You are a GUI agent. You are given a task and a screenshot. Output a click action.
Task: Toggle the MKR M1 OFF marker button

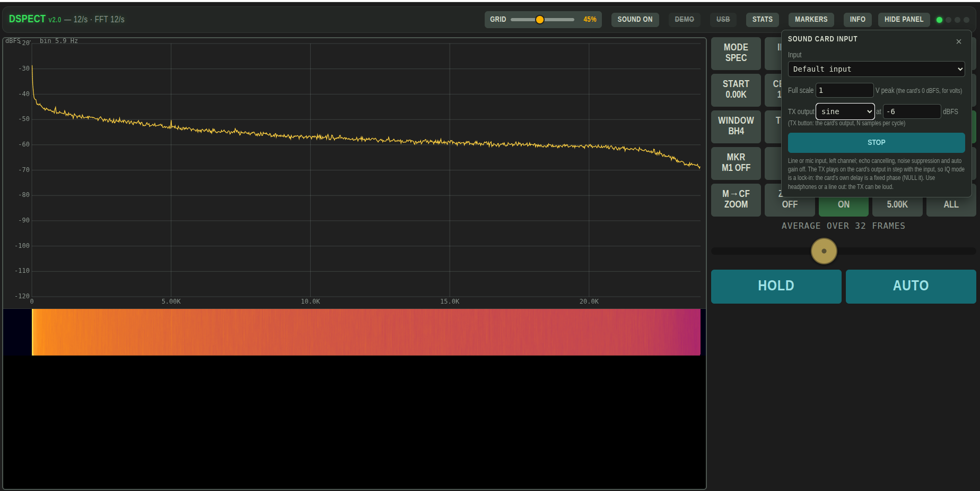pyautogui.click(x=736, y=163)
